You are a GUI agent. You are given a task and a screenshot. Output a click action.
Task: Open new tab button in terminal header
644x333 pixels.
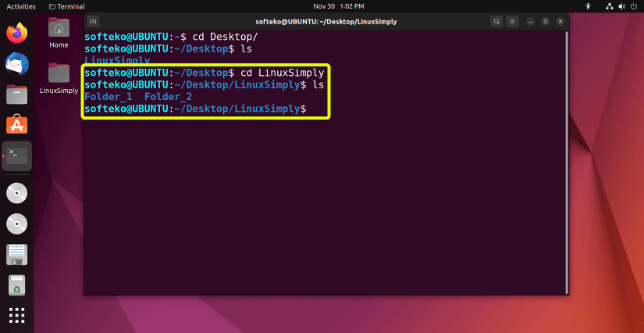point(93,21)
